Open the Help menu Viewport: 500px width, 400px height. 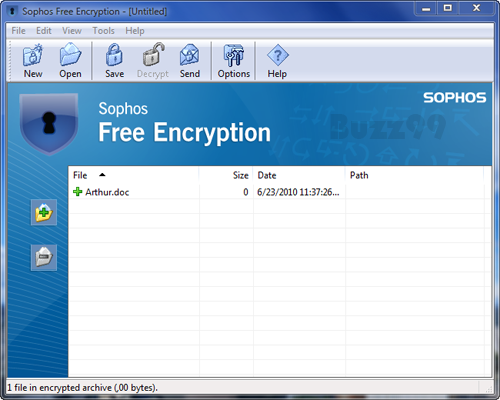135,31
